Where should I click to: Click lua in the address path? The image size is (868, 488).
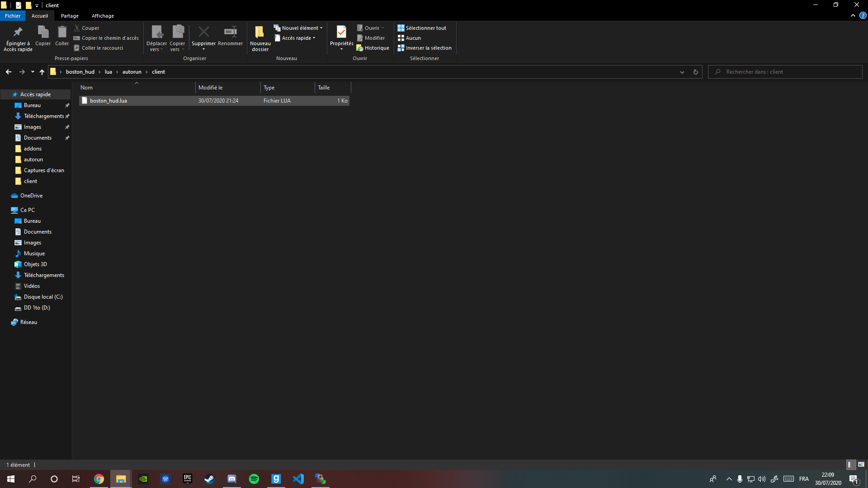(108, 72)
